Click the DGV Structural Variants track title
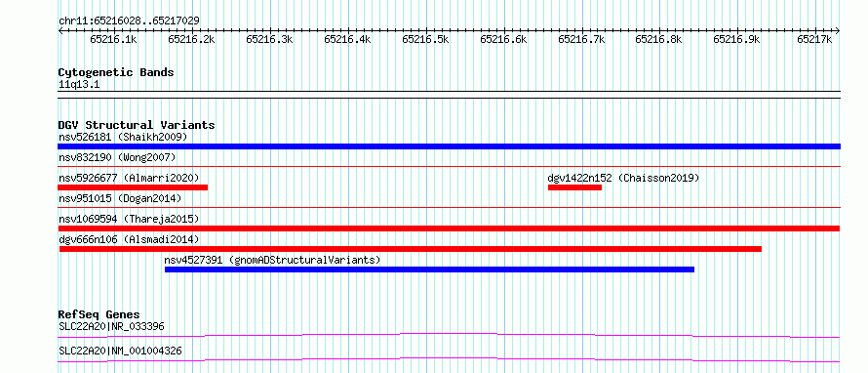Viewport: 868px width, 373px height. point(137,125)
